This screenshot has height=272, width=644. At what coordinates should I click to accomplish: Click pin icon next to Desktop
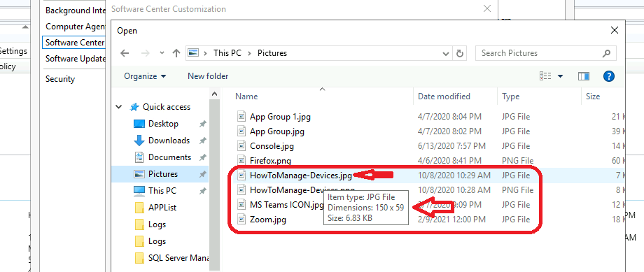pos(202,124)
